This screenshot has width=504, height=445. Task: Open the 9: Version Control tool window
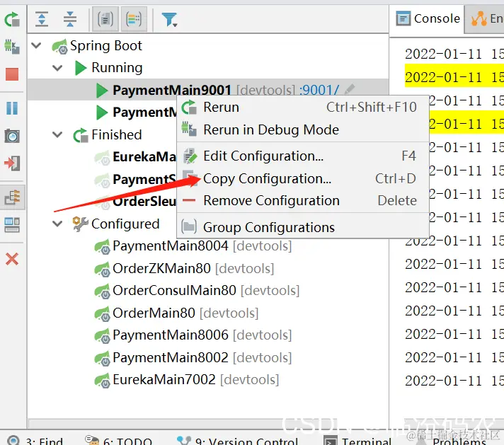tap(237, 440)
